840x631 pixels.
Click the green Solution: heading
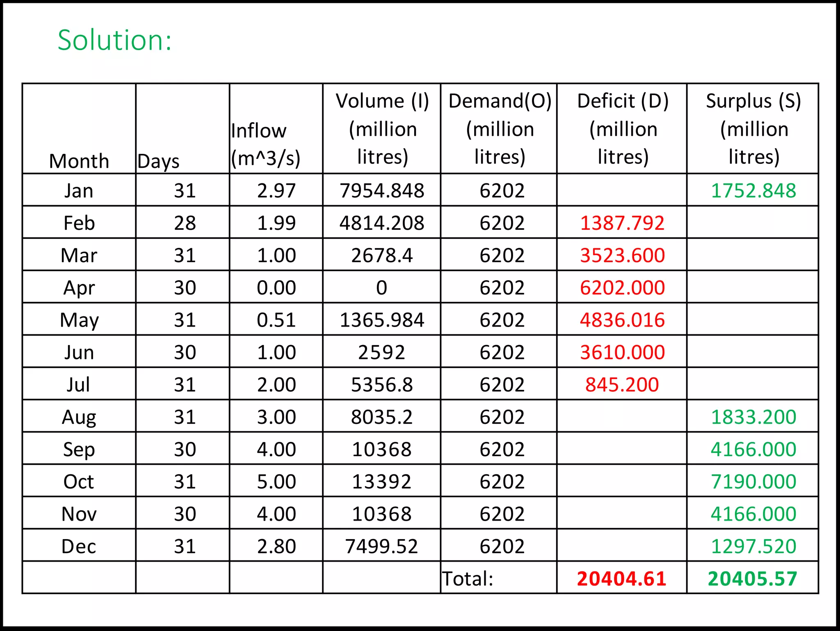pos(114,40)
